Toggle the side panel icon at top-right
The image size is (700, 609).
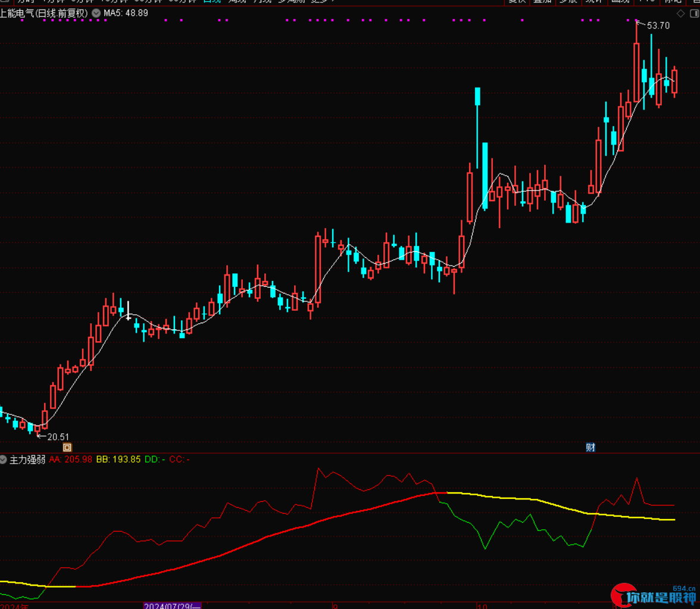click(694, 14)
